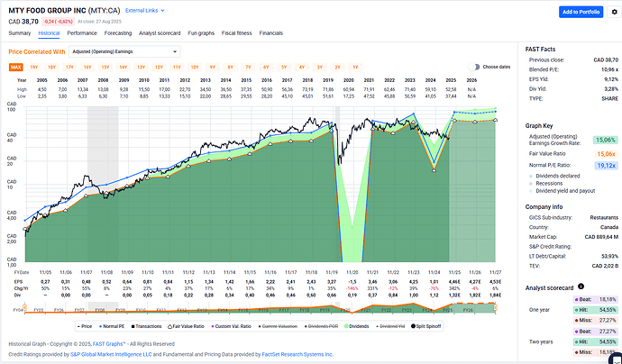This screenshot has height=364, width=622.
Task: Select the 3Y time range
Action: click(320, 68)
